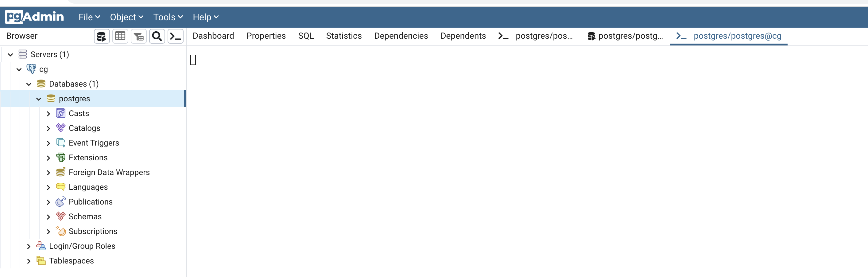Collapse the postgres database node
868x277 pixels.
click(39, 99)
